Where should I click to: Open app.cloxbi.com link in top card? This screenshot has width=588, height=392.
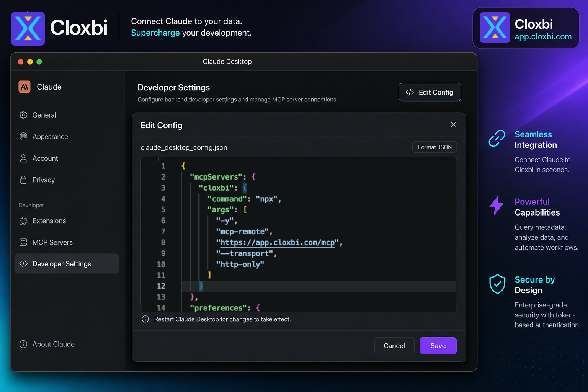(543, 37)
